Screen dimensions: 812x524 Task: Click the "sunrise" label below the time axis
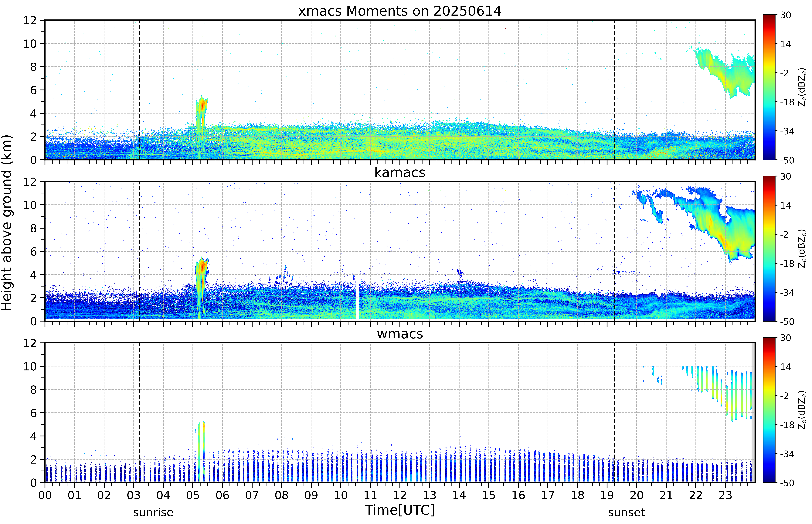[x=153, y=512]
